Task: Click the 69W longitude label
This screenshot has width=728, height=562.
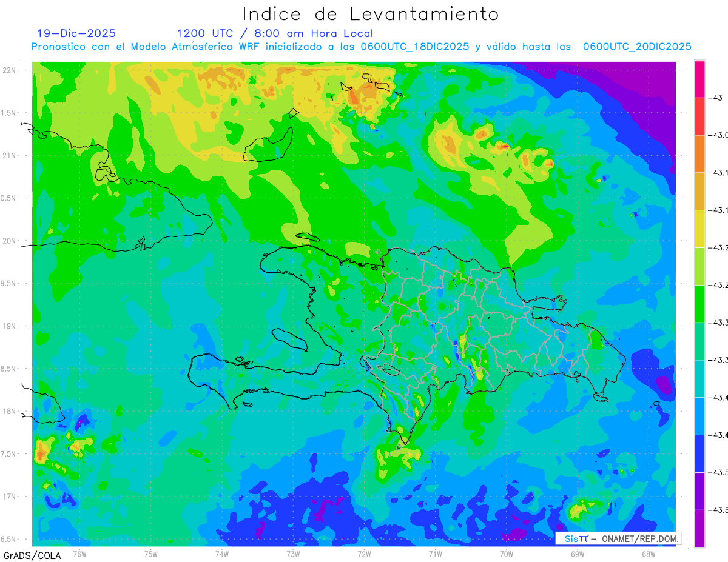Action: pos(578,554)
